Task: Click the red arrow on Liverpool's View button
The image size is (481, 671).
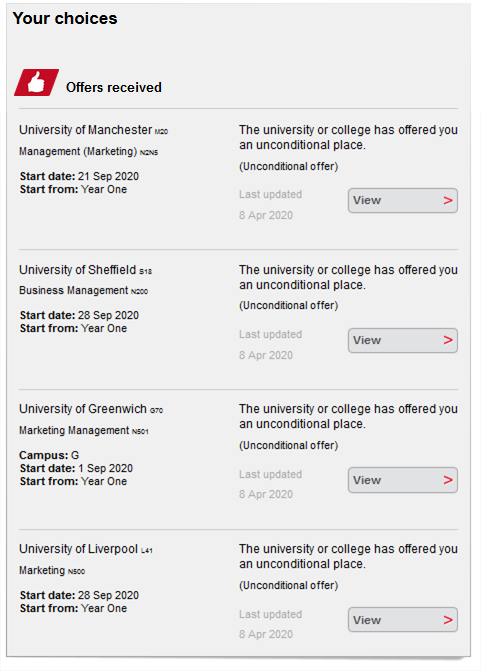Action: 448,620
